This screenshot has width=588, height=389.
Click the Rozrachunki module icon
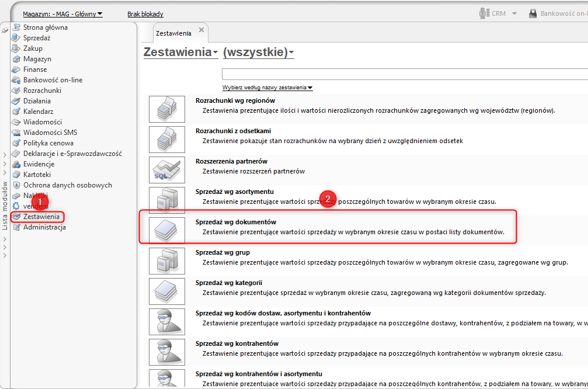(x=16, y=91)
